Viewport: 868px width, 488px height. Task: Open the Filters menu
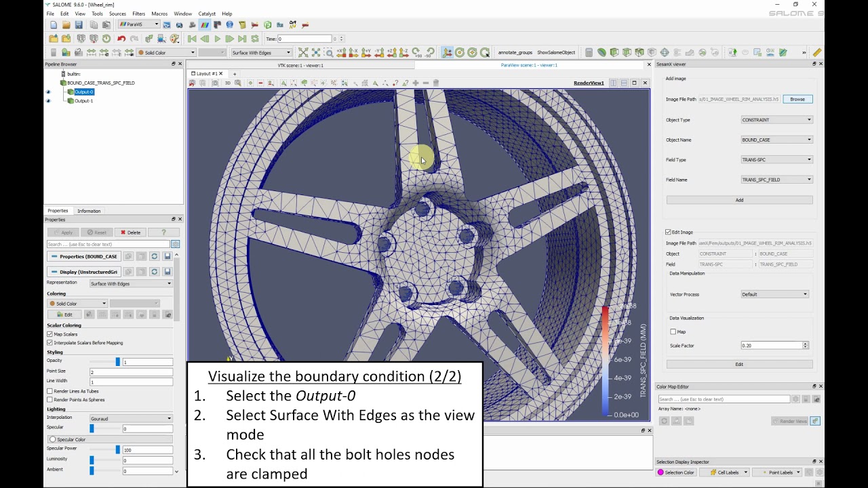(138, 14)
